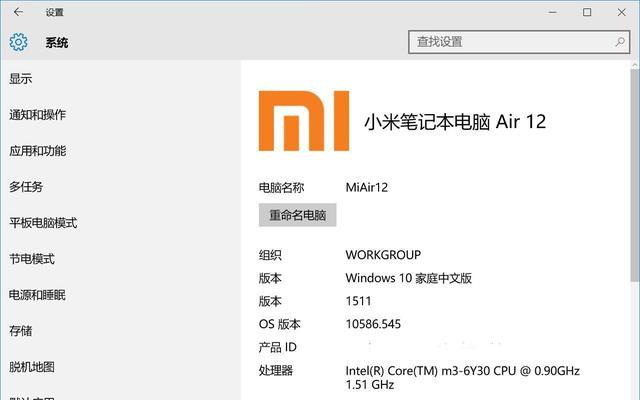Select 节电模式 in sidebar

pyautogui.click(x=32, y=259)
